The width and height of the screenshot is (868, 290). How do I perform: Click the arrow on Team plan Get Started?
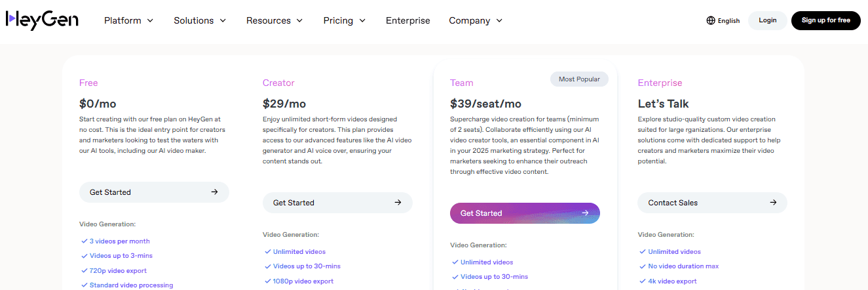pos(585,213)
